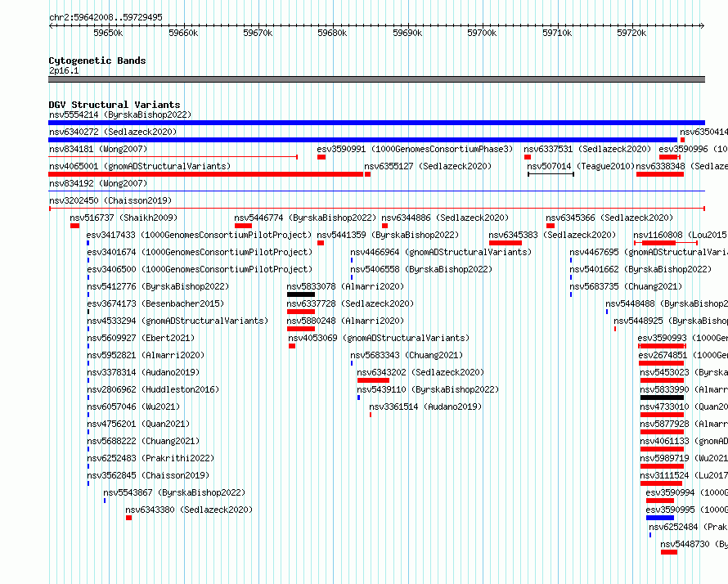Click the nsv4065001 gnomAD variant label
The width and height of the screenshot is (728, 584).
pyautogui.click(x=140, y=166)
